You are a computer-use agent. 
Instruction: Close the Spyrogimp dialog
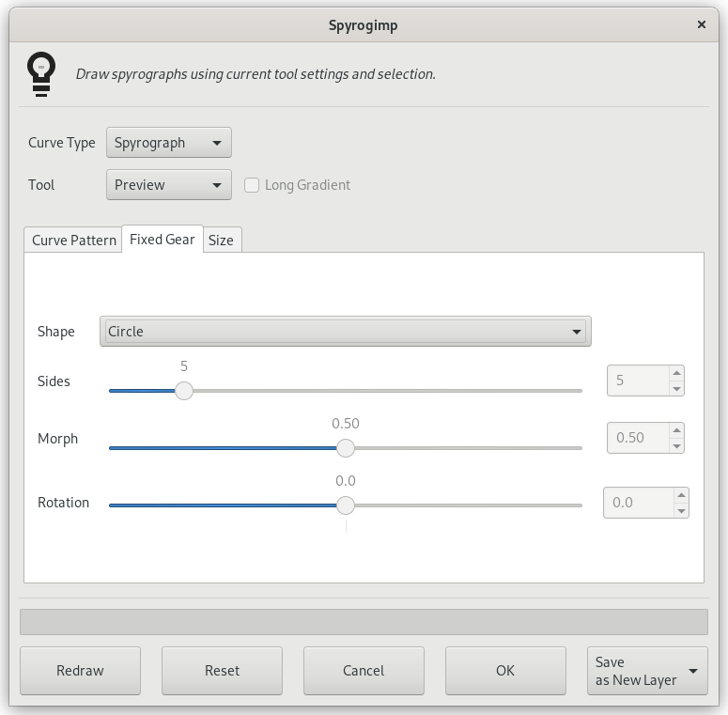click(702, 24)
